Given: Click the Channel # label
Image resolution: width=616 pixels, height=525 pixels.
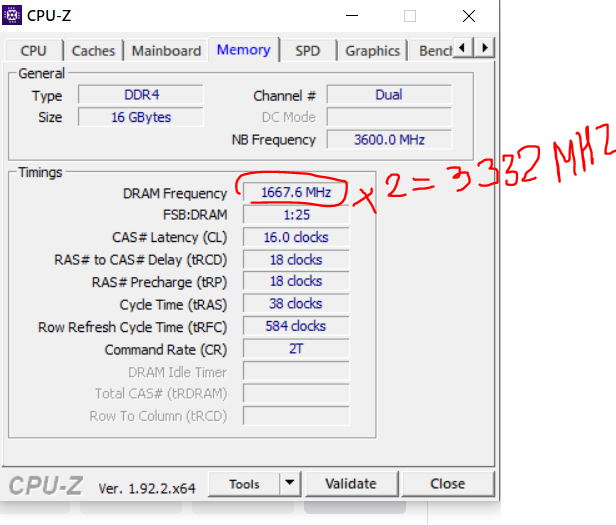Looking at the screenshot, I should point(284,95).
